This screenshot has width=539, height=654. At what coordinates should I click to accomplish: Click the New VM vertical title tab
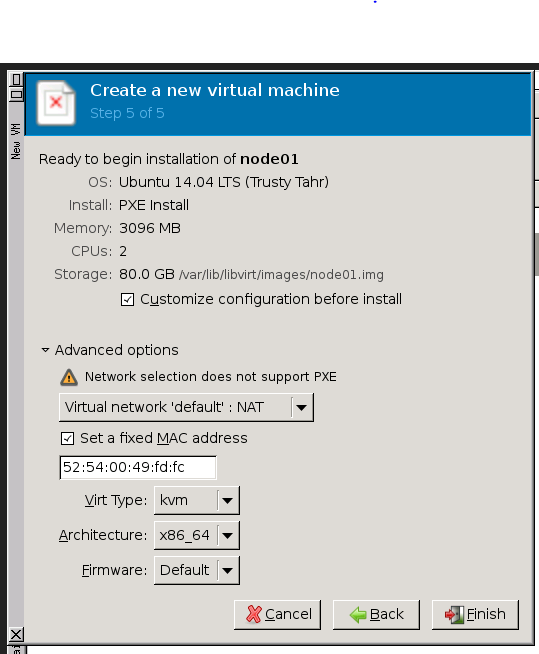(16, 141)
